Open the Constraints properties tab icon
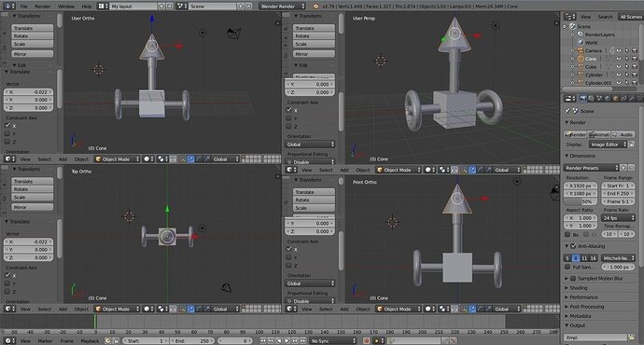 click(623, 99)
